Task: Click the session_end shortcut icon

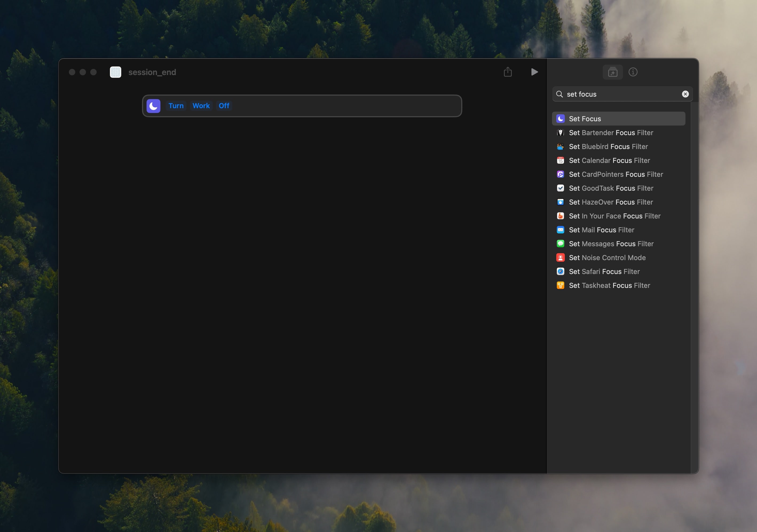Action: [115, 72]
